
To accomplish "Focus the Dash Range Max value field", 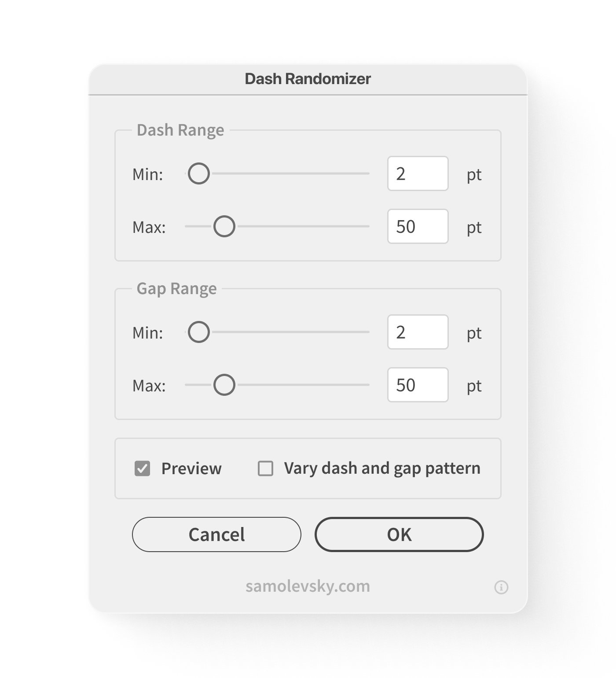I will point(418,226).
